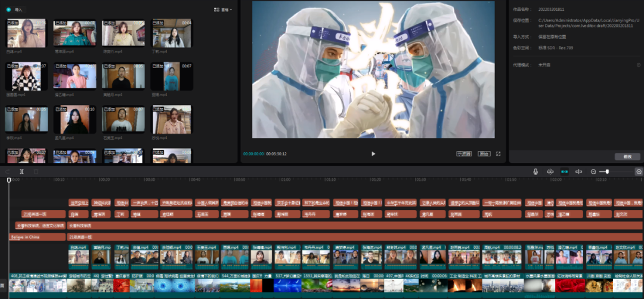The height and width of the screenshot is (299, 644).
Task: Toggle the preview axis button beside snapping
Action: [x=578, y=171]
